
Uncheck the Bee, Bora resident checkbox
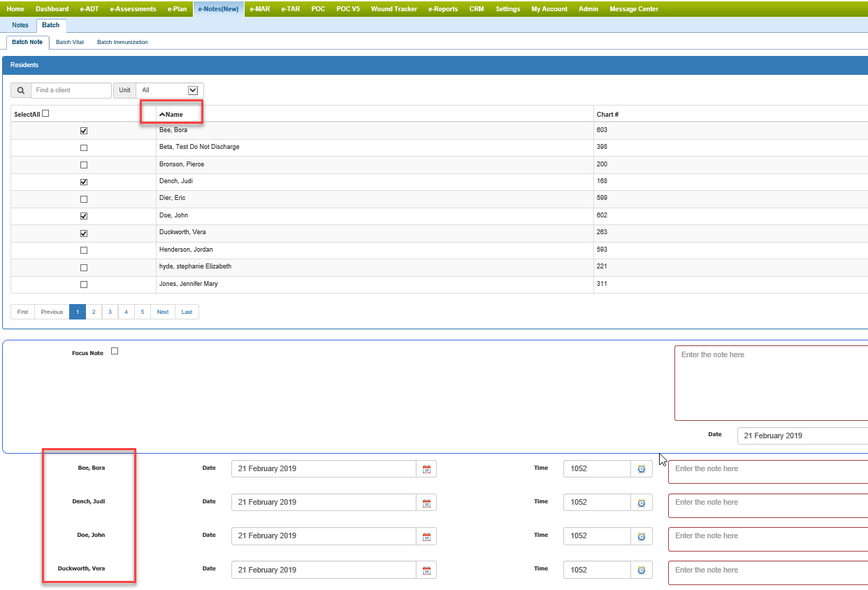(x=84, y=131)
